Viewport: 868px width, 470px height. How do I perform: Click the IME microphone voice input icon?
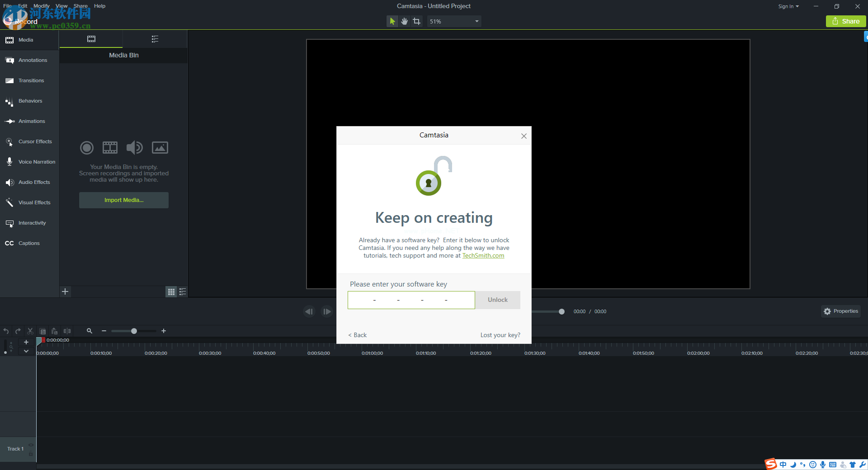[823, 465]
